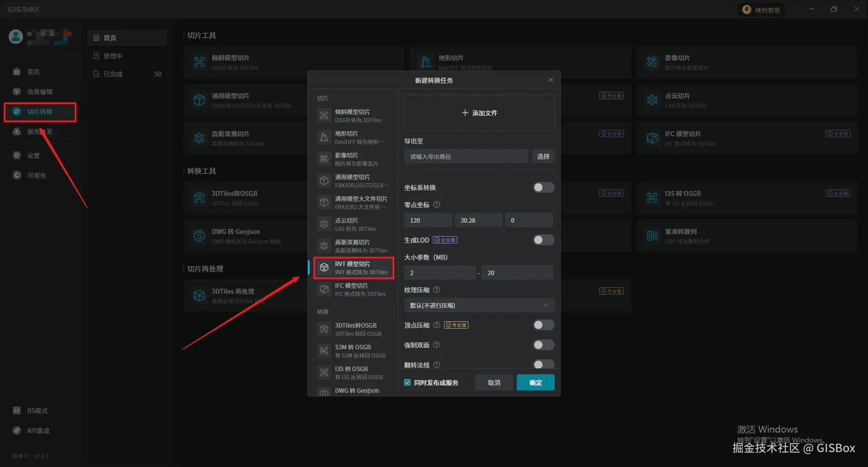
Task: Open 设置 settings icon in sidebar
Action: click(17, 155)
